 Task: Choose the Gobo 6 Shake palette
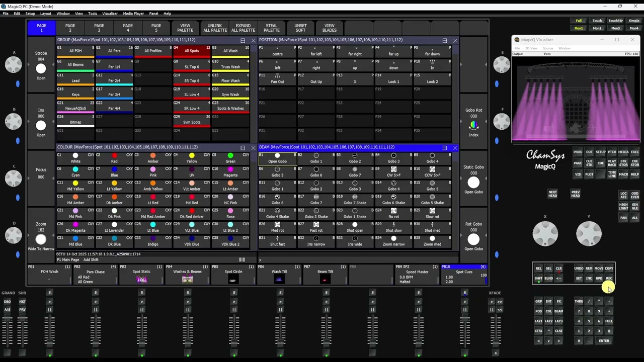393,200
